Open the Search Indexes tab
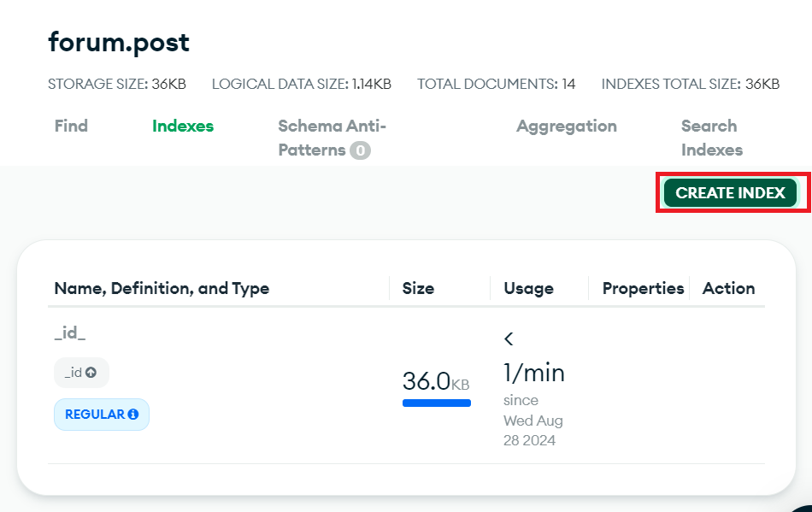812x512 pixels. (711, 138)
